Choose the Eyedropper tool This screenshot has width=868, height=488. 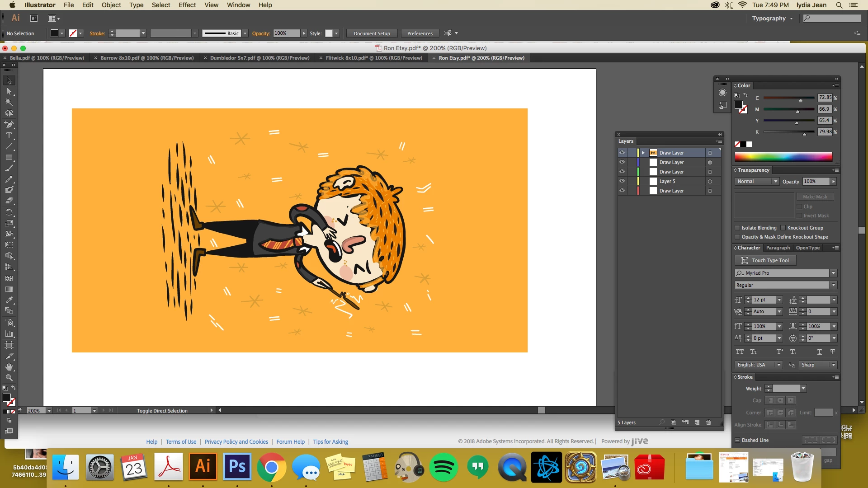[9, 300]
